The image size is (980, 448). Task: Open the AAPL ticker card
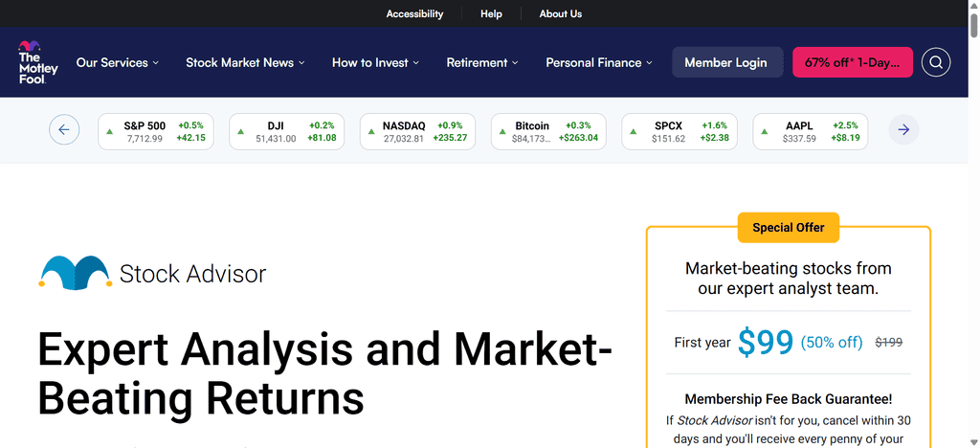point(810,132)
